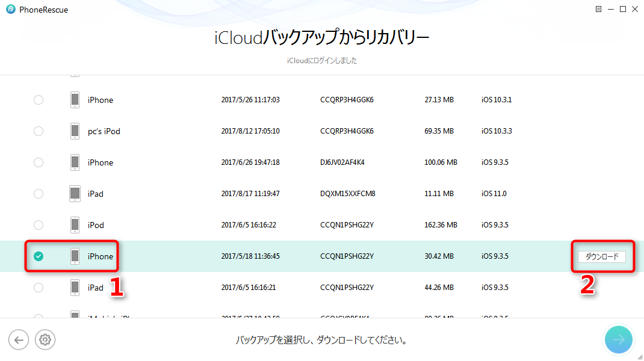Screen dimensions: 644x361
Task: Close the PhoneRescue window
Action: pyautogui.click(x=635, y=9)
